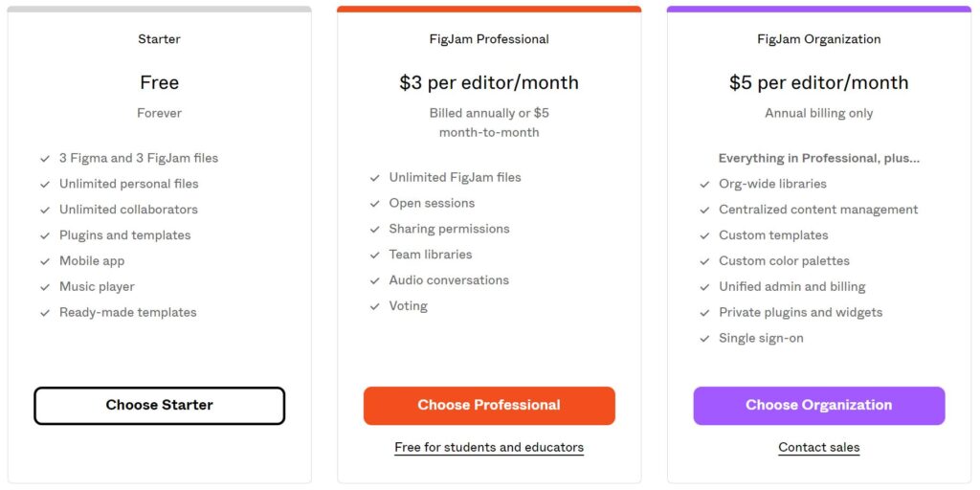Click checkmark beside Music player
This screenshot has height=490, width=980.
(x=45, y=287)
